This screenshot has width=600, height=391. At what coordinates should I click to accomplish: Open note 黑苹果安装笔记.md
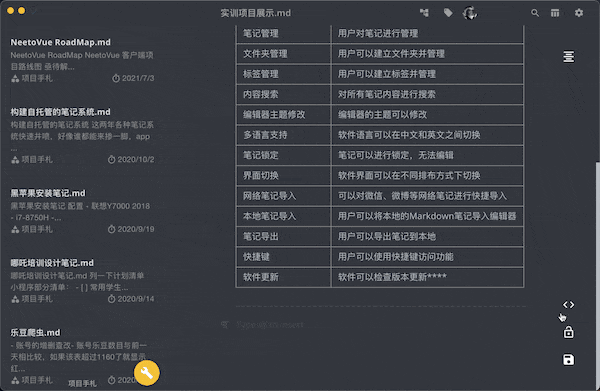click(48, 193)
